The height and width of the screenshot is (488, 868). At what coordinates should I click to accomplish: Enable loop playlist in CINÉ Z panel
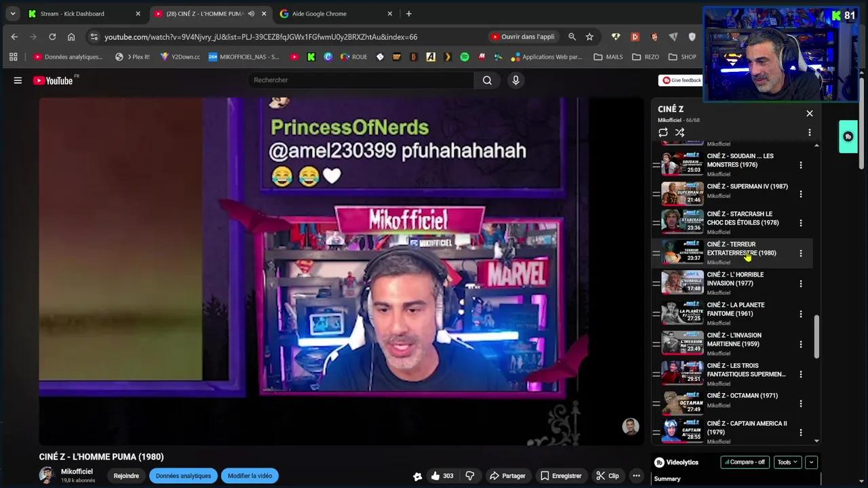tap(663, 132)
